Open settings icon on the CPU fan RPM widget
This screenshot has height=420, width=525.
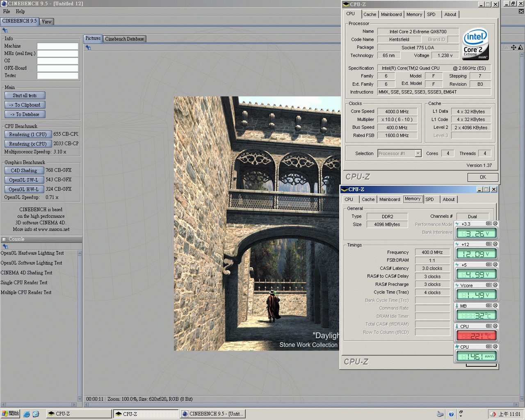(x=489, y=347)
